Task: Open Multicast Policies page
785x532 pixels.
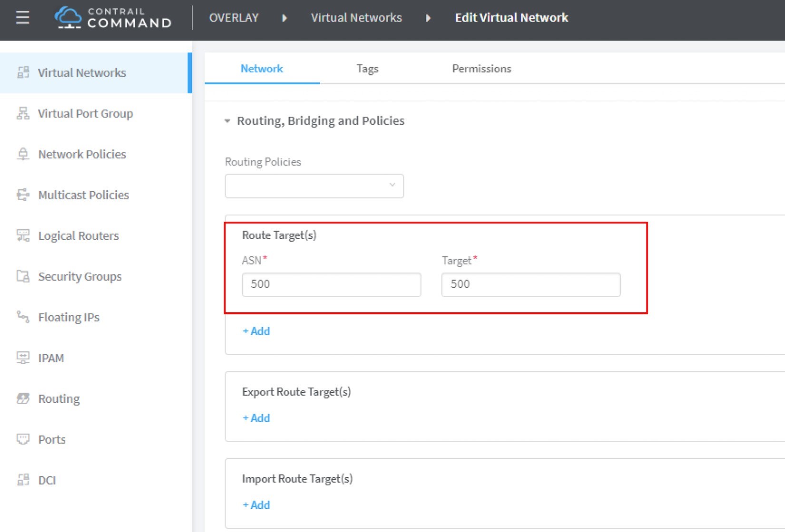Action: point(83,195)
